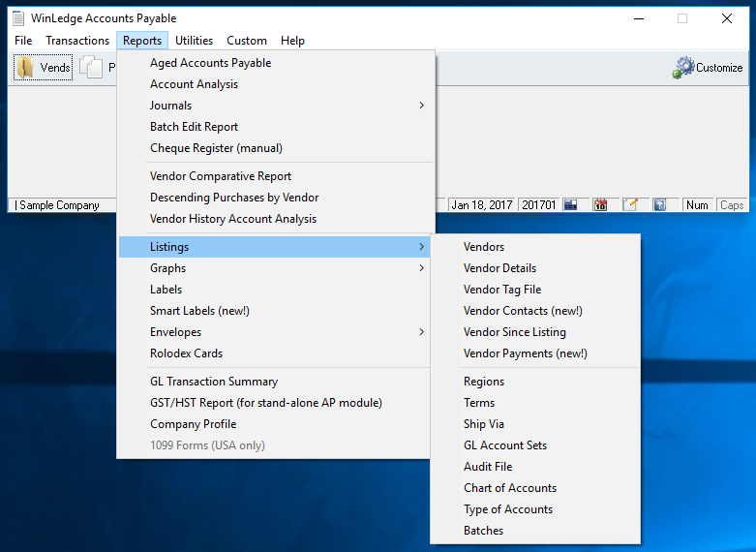Click the documents icon beside Vends

pos(91,68)
